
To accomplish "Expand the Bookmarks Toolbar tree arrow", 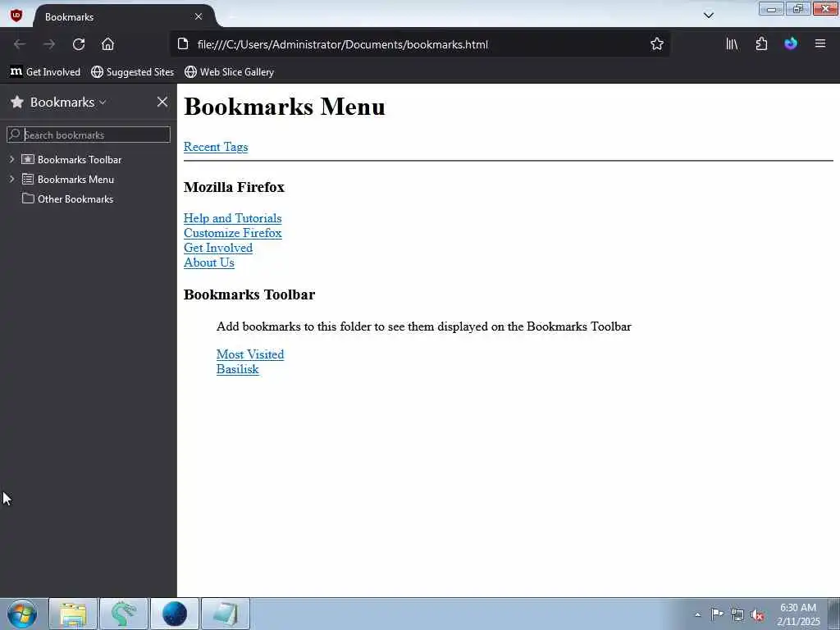I will 11,159.
